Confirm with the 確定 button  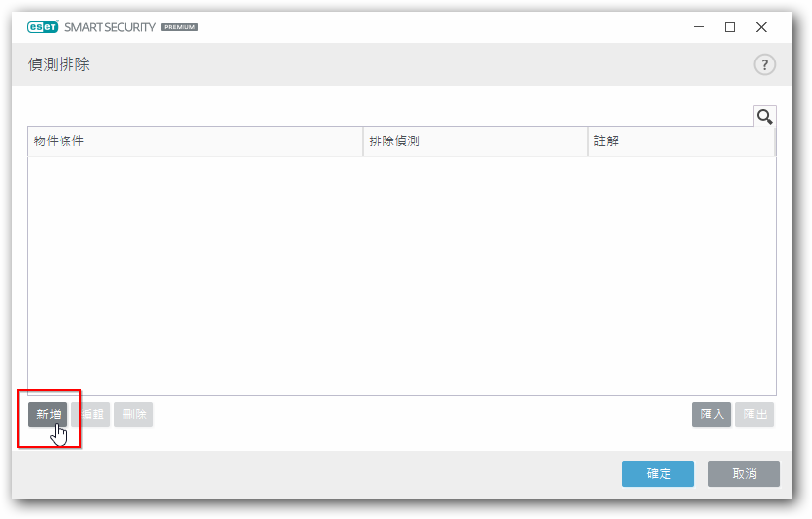[x=658, y=474]
